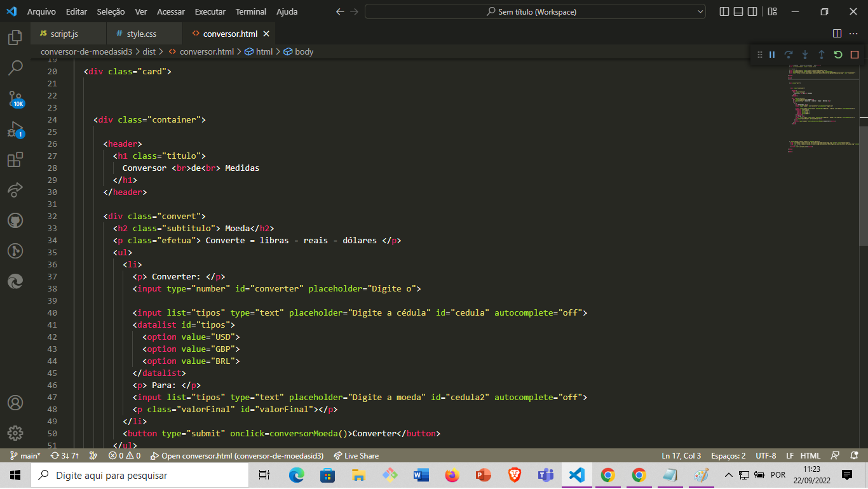Open the Live Share activity bar icon
Viewport: 868px width, 489px height.
coord(15,190)
